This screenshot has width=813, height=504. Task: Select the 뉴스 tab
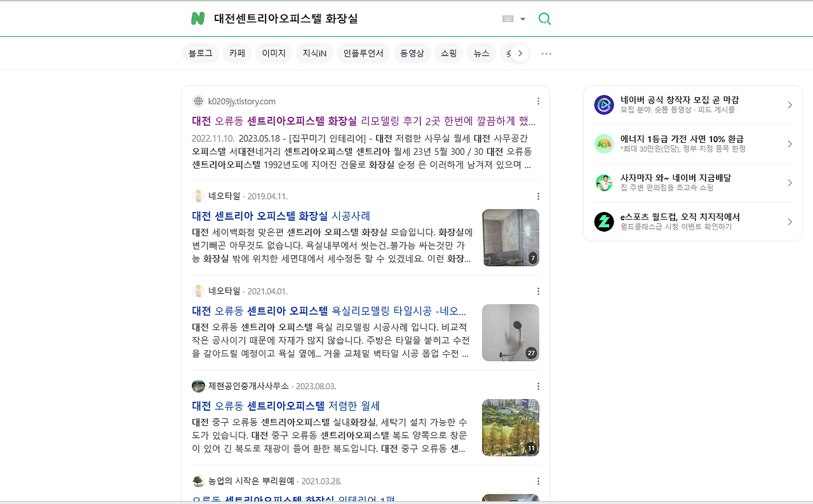[x=482, y=53]
